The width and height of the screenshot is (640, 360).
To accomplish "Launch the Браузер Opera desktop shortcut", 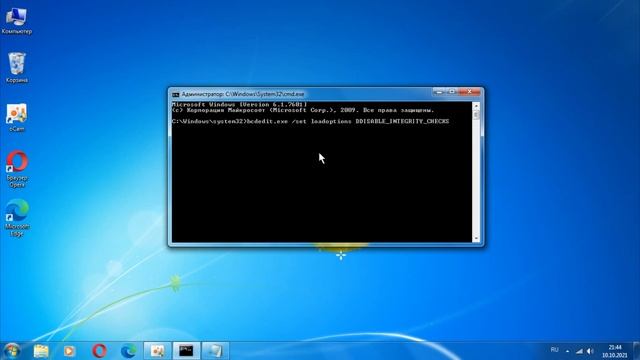I will click(x=17, y=169).
